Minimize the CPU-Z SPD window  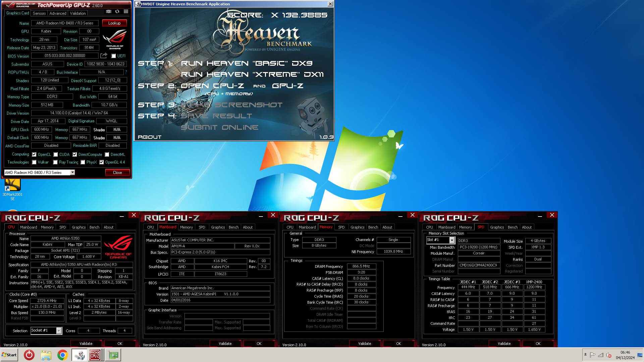coord(540,216)
